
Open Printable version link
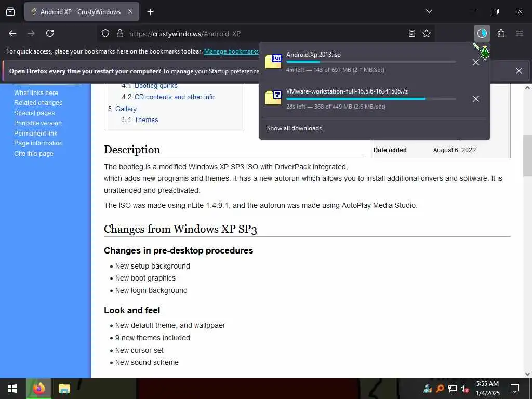(38, 123)
